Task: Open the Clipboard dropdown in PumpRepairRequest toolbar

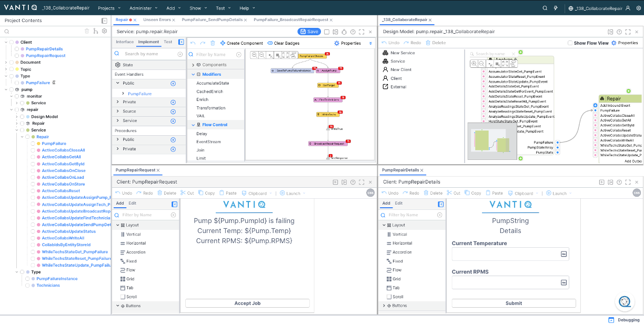Action: point(270,193)
